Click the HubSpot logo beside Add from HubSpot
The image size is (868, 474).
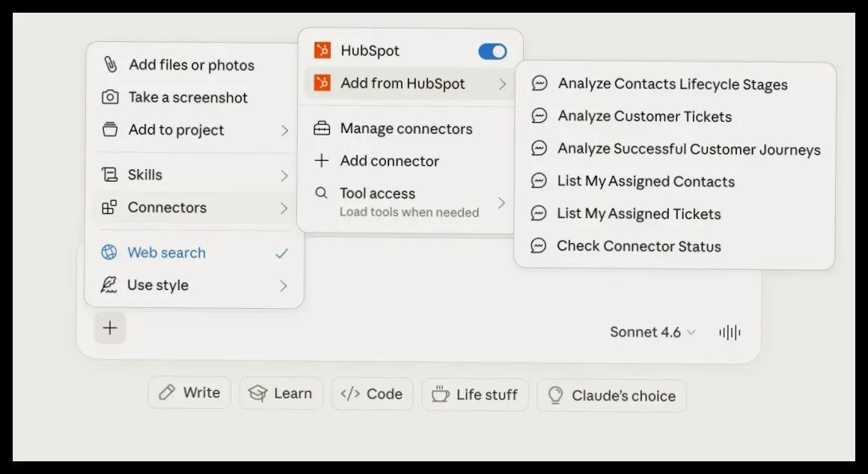[x=323, y=84]
